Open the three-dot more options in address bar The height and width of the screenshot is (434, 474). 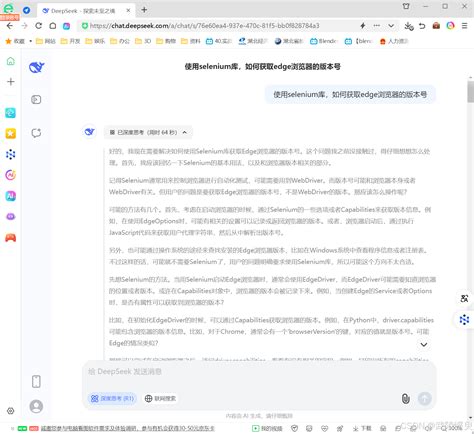(377, 26)
